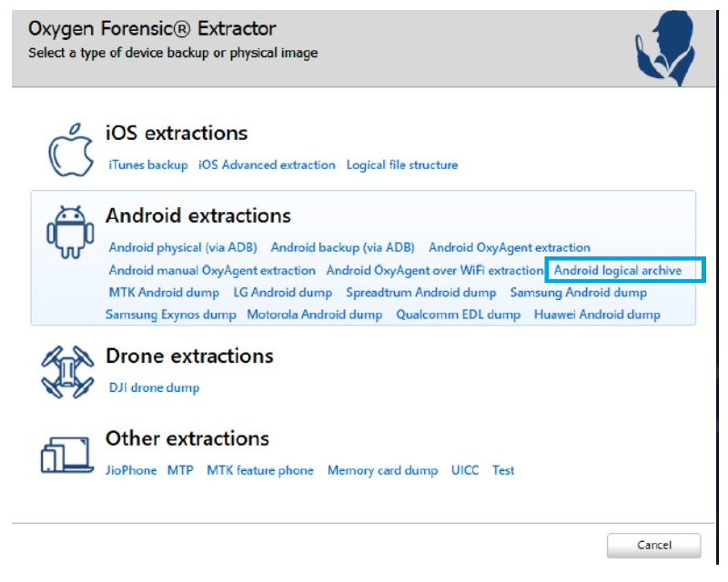Choose Samsung Exynos dump
The image size is (728, 582).
[171, 315]
